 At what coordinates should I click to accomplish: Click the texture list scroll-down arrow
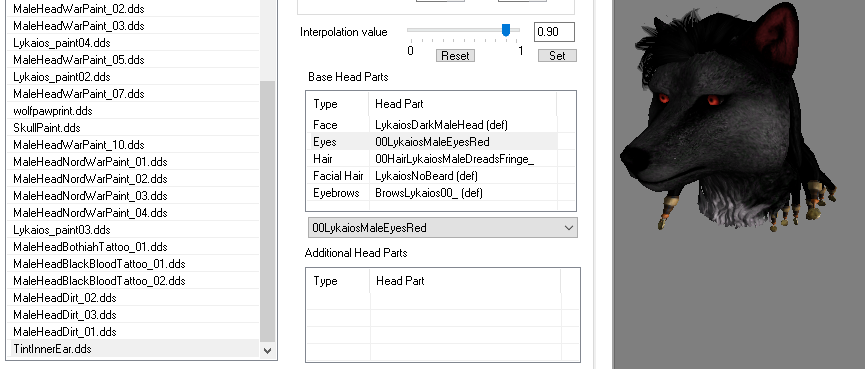(x=268, y=350)
